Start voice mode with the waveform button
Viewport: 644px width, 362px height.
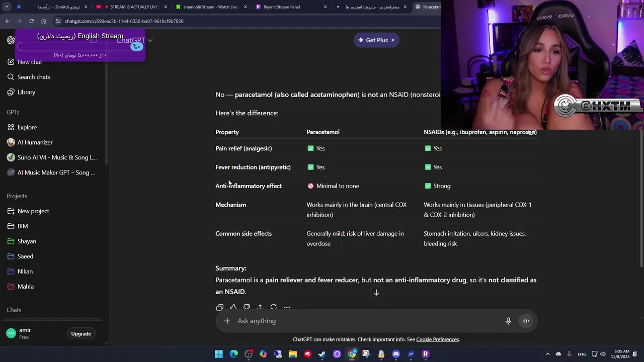tap(525, 321)
